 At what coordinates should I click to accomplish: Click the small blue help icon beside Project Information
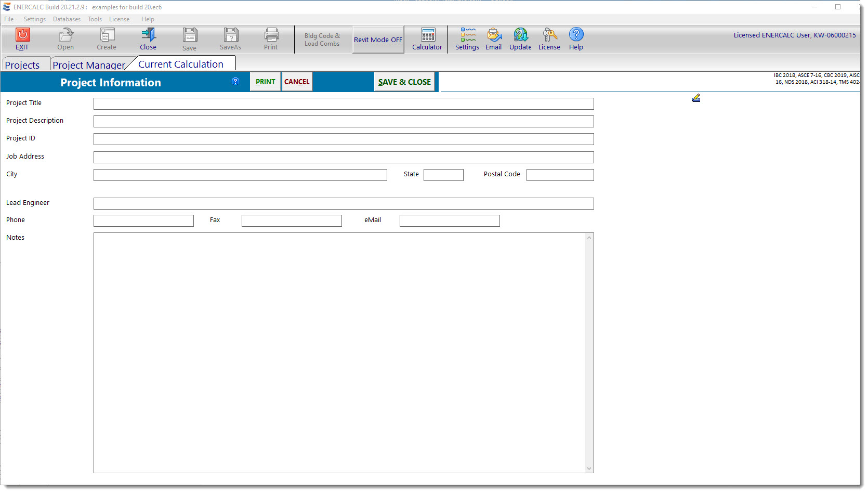235,81
